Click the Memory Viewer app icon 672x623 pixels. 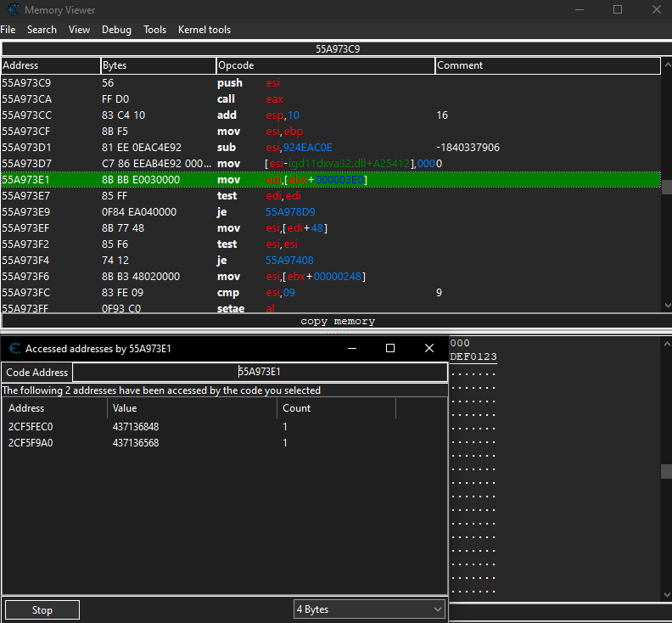pos(14,10)
